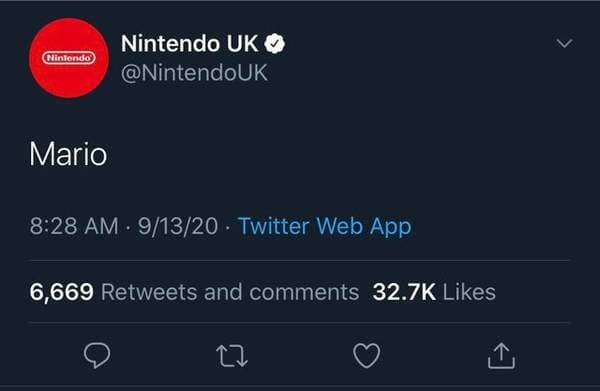Open the Twitter Web App source link
The image size is (600, 391).
(x=324, y=226)
